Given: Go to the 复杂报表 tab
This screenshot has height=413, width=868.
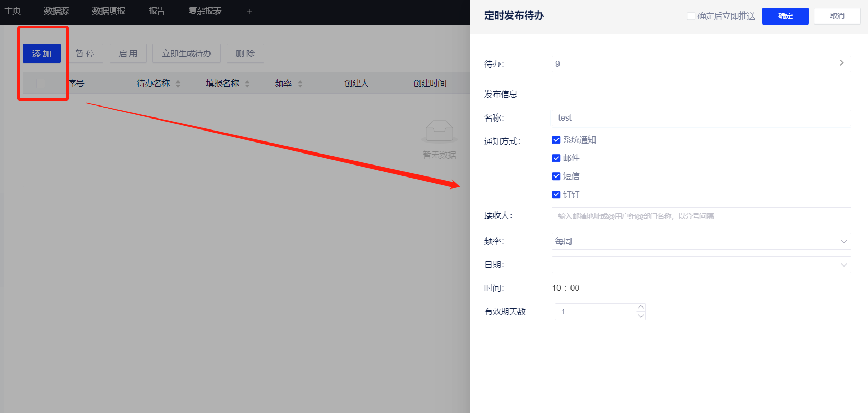Looking at the screenshot, I should [205, 11].
